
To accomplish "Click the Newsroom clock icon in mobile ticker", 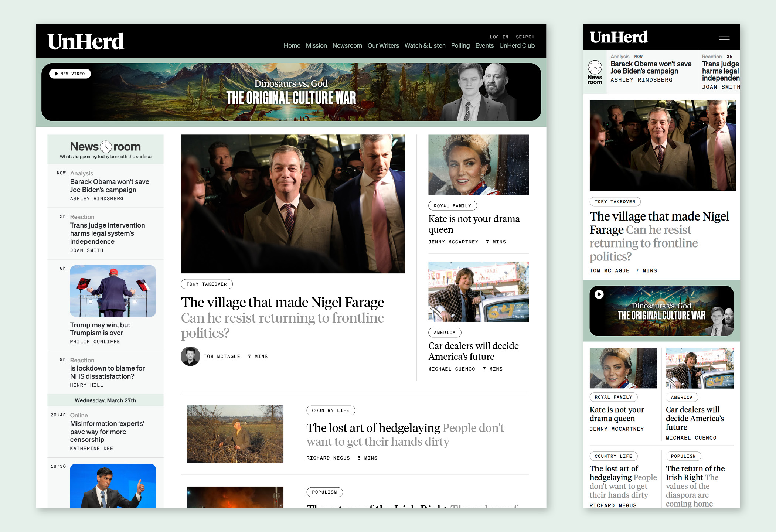I will coord(595,68).
